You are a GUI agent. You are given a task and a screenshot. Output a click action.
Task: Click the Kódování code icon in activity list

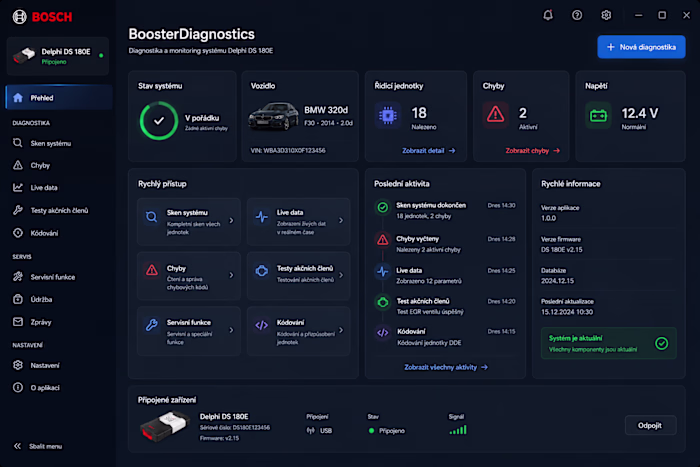tap(383, 333)
